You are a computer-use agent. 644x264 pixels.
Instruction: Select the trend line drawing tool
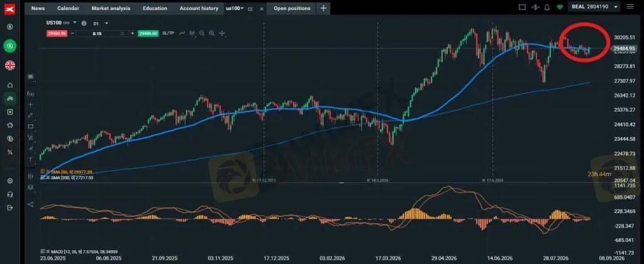point(30,116)
